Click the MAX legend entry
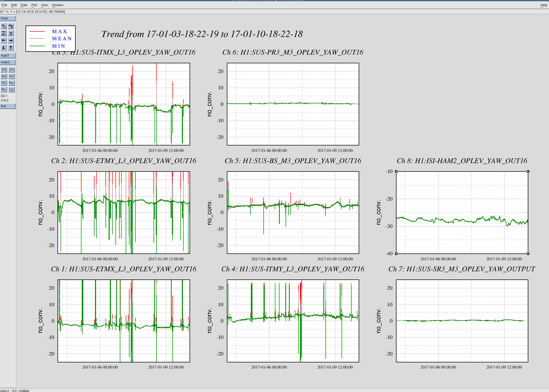549x392 pixels. [60, 31]
